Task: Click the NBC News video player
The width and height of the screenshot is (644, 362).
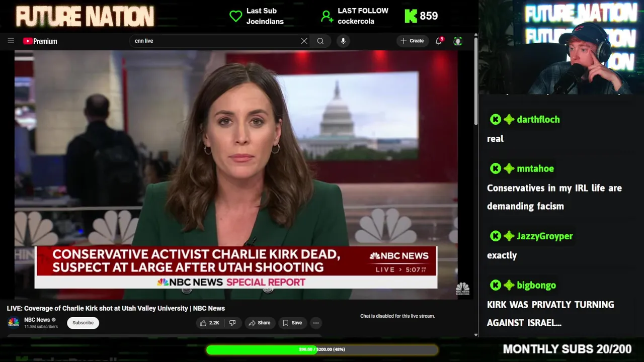Action: coord(236,174)
